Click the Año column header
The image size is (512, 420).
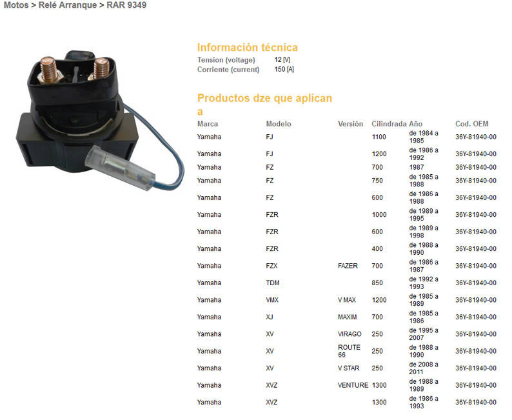416,123
